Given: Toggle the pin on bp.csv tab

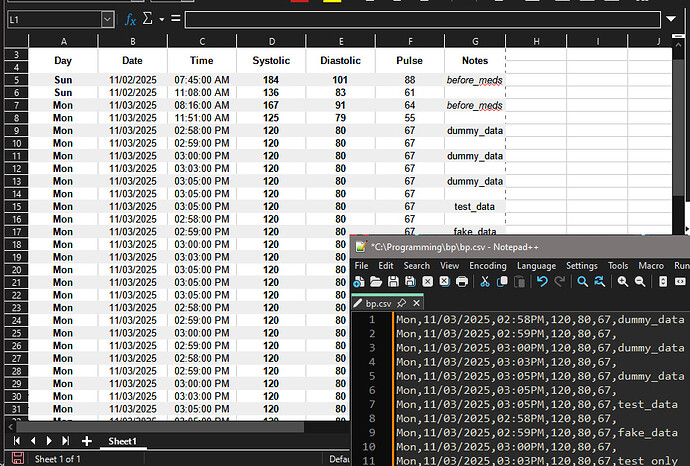Looking at the screenshot, I should (401, 303).
